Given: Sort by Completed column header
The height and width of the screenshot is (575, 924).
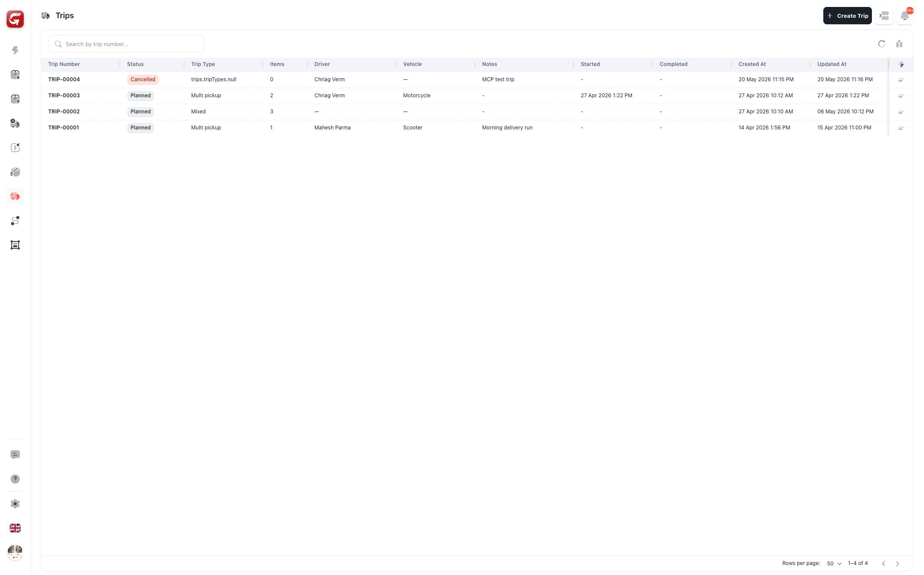Looking at the screenshot, I should point(674,64).
